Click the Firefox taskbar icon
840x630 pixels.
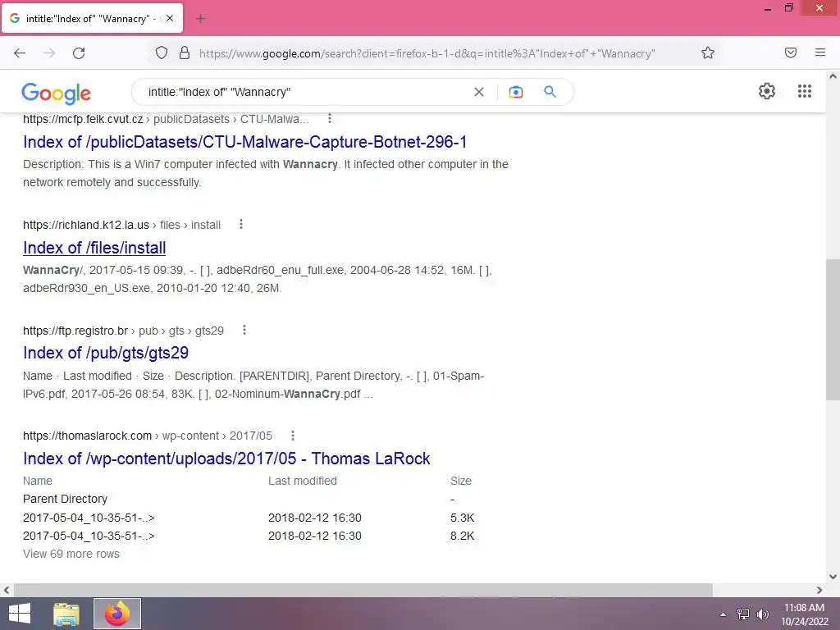point(117,614)
